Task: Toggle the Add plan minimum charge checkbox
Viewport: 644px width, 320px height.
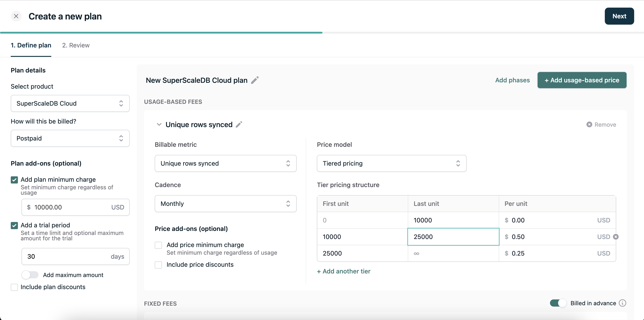Action: [x=14, y=179]
